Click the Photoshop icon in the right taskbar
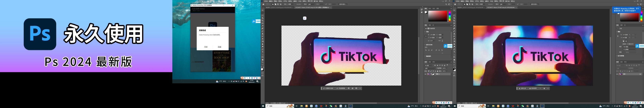This screenshot has width=644, height=108. [x=542, y=106]
